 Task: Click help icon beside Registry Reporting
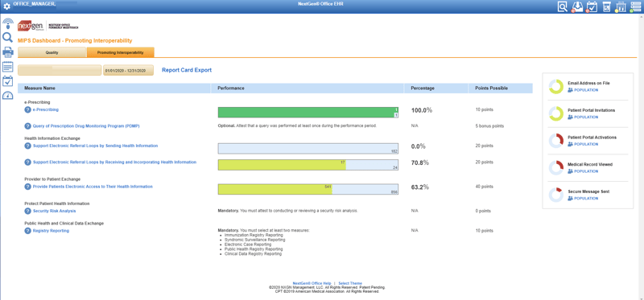coord(28,231)
